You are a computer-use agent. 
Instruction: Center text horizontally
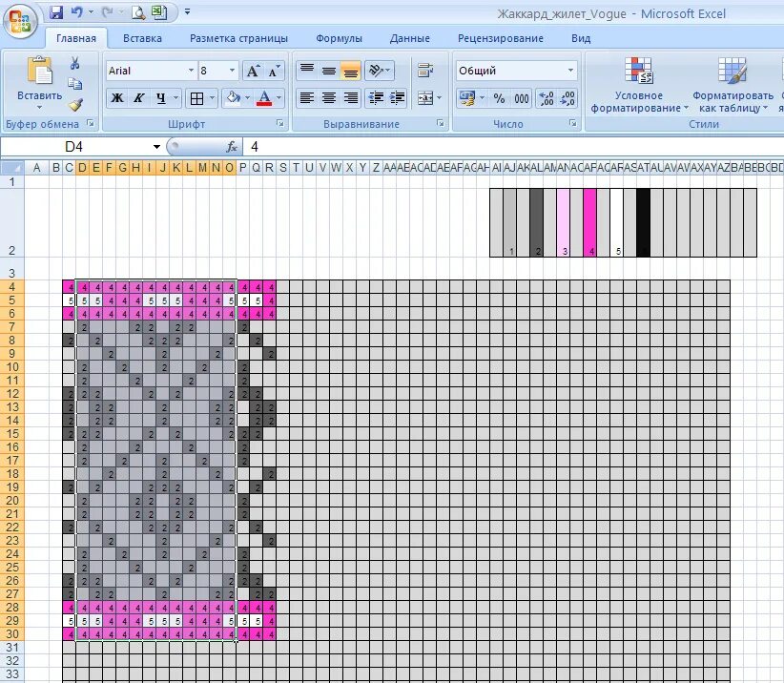(328, 98)
